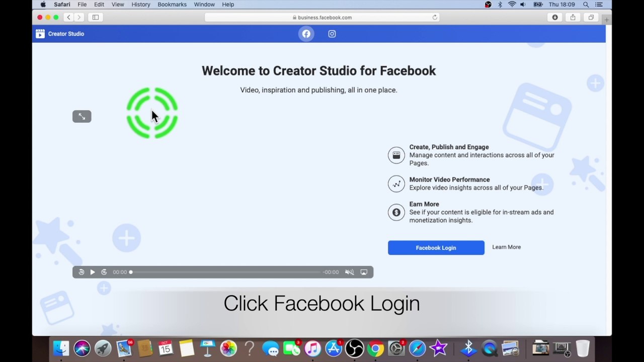This screenshot has height=362, width=644.
Task: Skip forward 15 seconds in the video
Action: coord(104,272)
